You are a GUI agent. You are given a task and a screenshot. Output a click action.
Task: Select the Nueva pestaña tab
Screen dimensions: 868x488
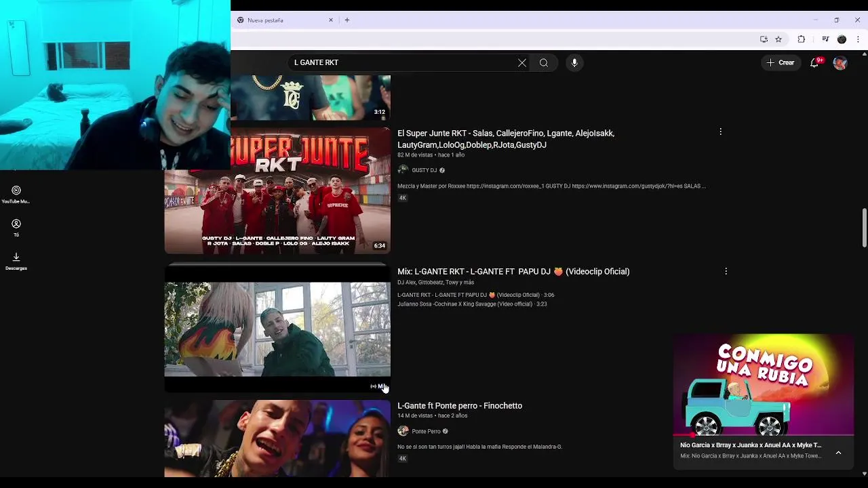(x=285, y=20)
